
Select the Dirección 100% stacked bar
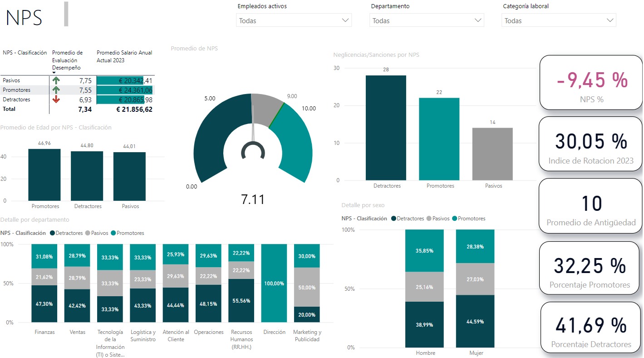[274, 283]
